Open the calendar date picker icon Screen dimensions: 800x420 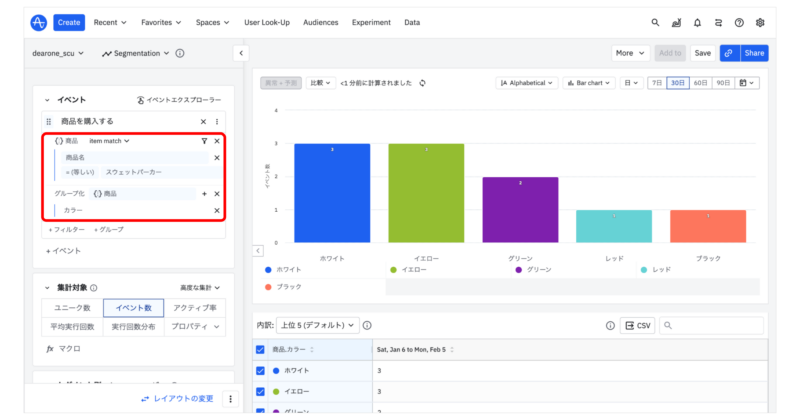747,83
